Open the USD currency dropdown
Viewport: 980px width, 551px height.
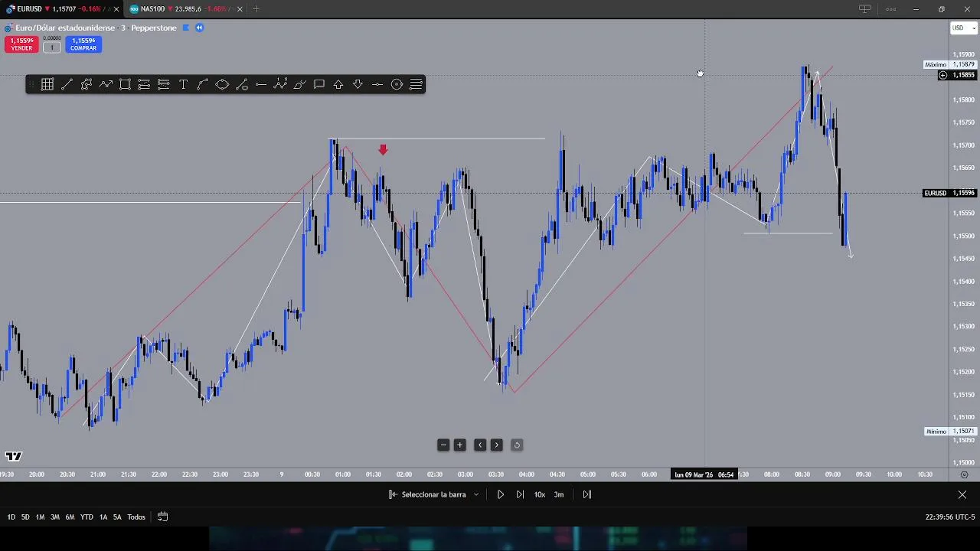963,28
